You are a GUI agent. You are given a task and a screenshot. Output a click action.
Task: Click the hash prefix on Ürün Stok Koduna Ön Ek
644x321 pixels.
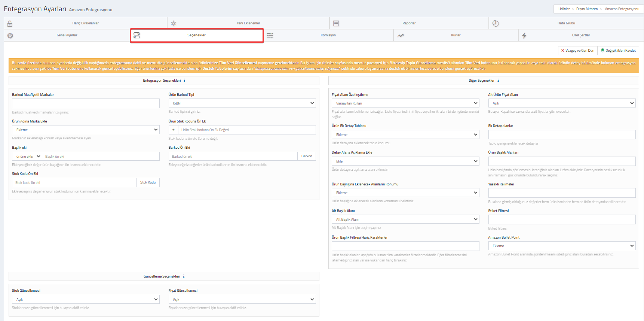[x=173, y=130]
